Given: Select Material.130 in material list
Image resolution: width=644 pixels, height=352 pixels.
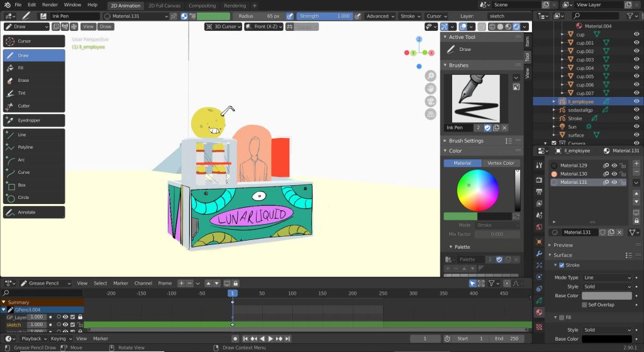Looking at the screenshot, I should (573, 174).
